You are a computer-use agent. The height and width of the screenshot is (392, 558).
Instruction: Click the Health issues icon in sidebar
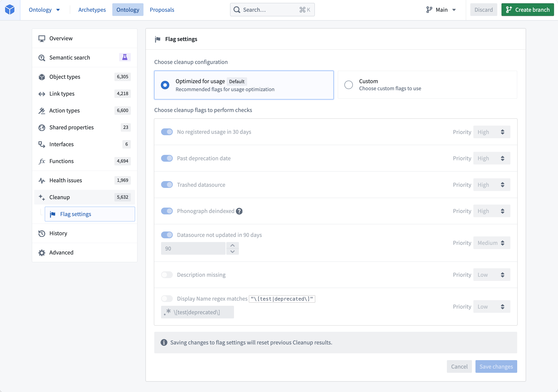[41, 180]
